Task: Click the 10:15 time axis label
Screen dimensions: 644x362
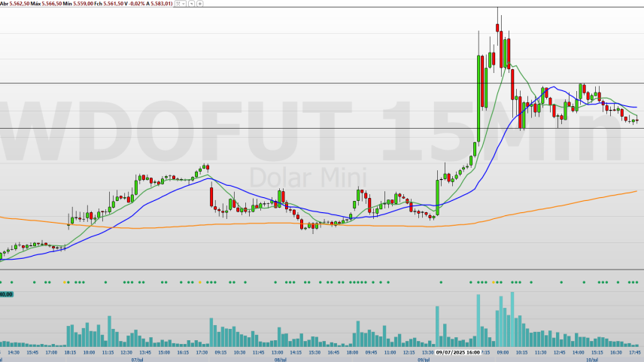Action: [521, 352]
